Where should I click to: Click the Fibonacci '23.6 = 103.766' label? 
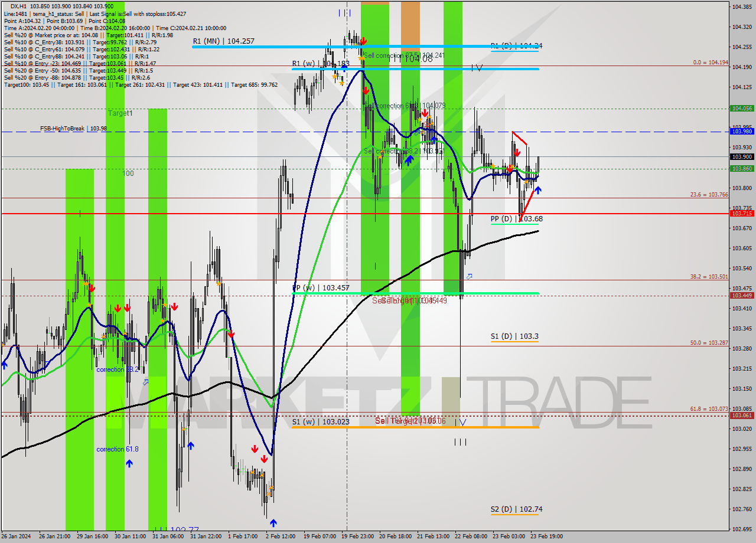(709, 194)
